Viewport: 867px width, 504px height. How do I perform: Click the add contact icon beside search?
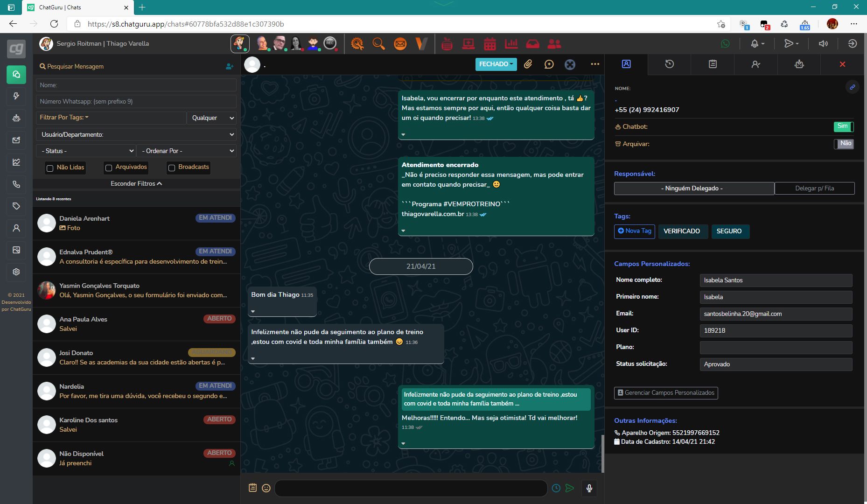230,67
